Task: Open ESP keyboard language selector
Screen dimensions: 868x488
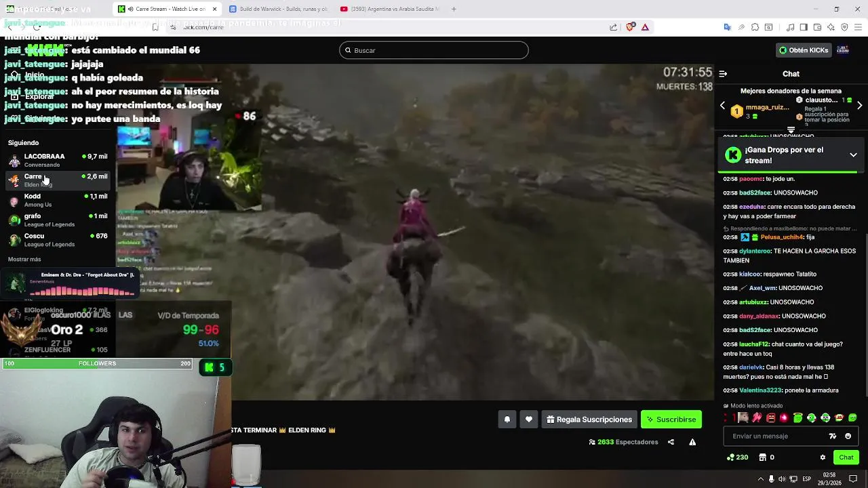Action: pyautogui.click(x=807, y=479)
